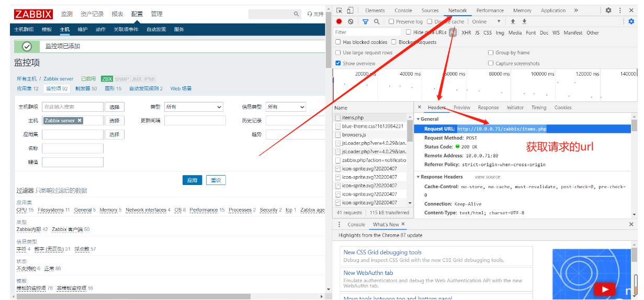Click the 名称 filter input field
644x300 pixels.
coord(73,148)
